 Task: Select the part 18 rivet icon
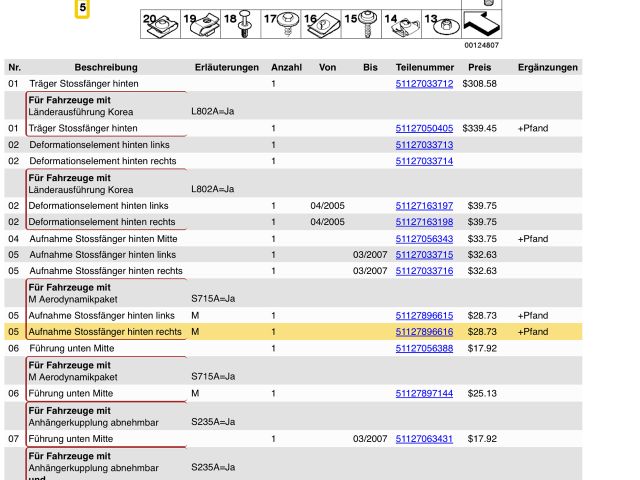tap(241, 22)
